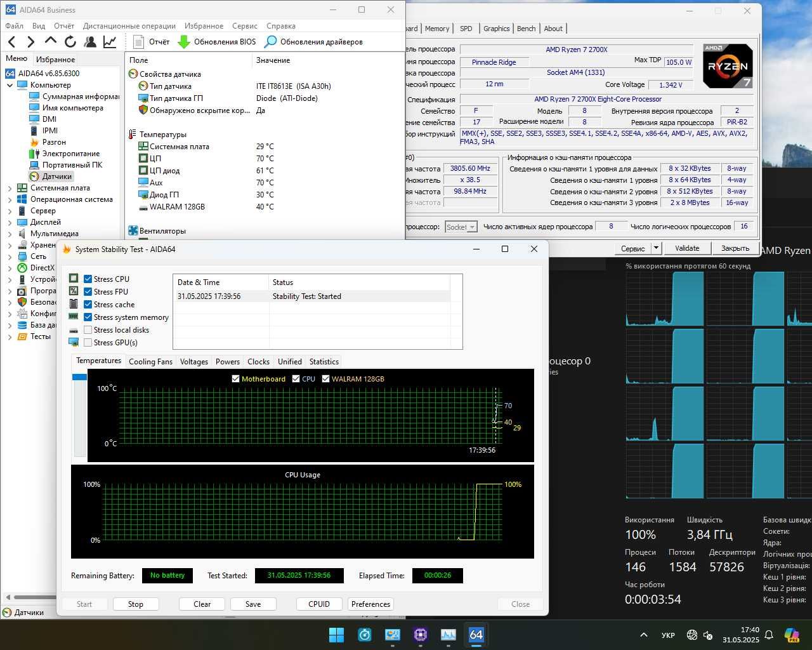Click the green BIOS updates arrow icon
The width and height of the screenshot is (812, 650).
184,42
